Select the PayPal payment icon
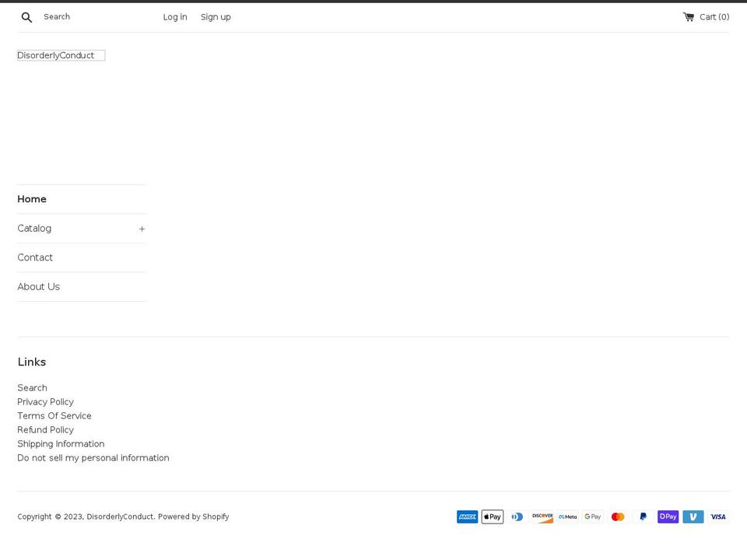Image resolution: width=747 pixels, height=560 pixels. (x=644, y=516)
